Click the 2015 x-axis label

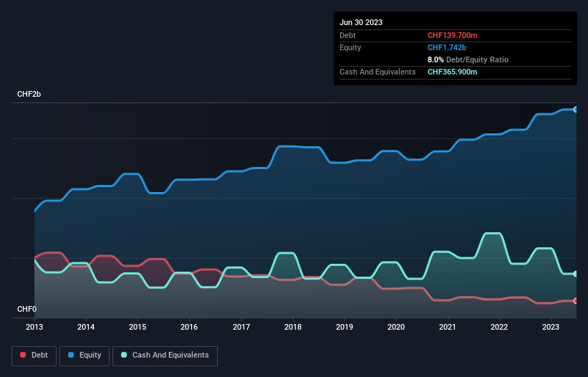coord(138,327)
